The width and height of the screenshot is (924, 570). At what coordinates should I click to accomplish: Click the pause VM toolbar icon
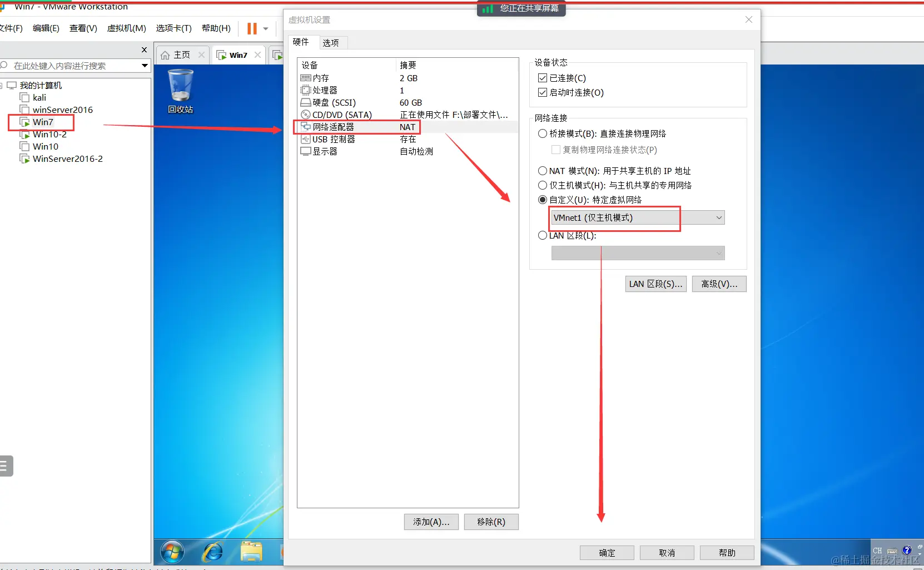point(252,28)
